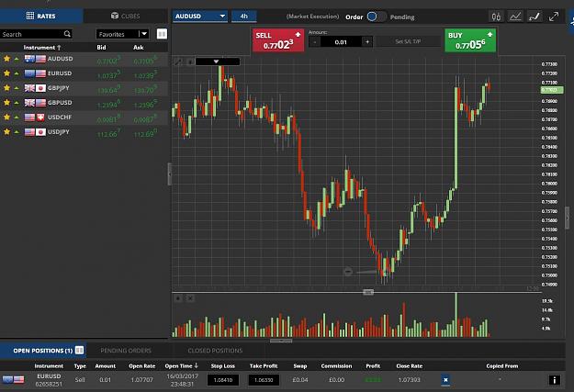Click the favorite star for AUDUSD
Image resolution: width=574 pixels, height=392 pixels.
coord(7,59)
